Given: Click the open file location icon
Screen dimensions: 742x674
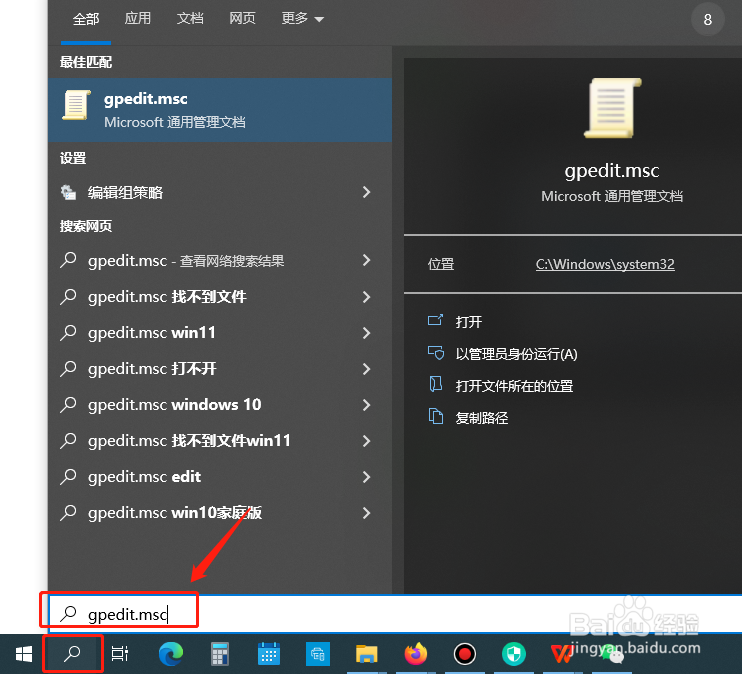Looking at the screenshot, I should pyautogui.click(x=435, y=384).
